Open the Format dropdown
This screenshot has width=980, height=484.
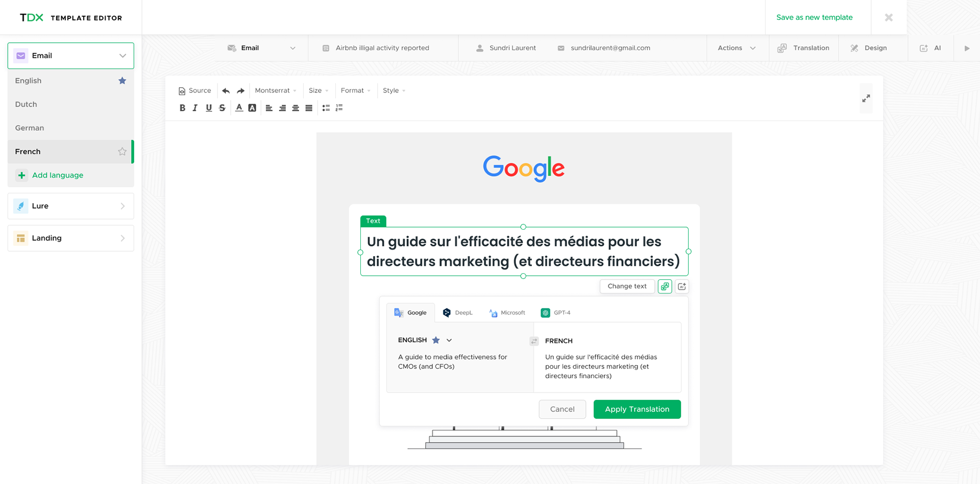tap(355, 90)
